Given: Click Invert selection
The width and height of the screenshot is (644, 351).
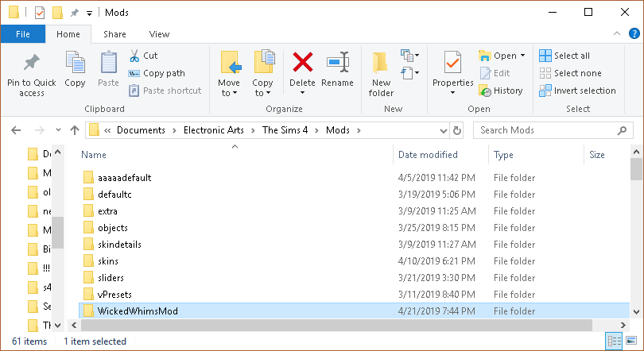Looking at the screenshot, I should (x=577, y=91).
